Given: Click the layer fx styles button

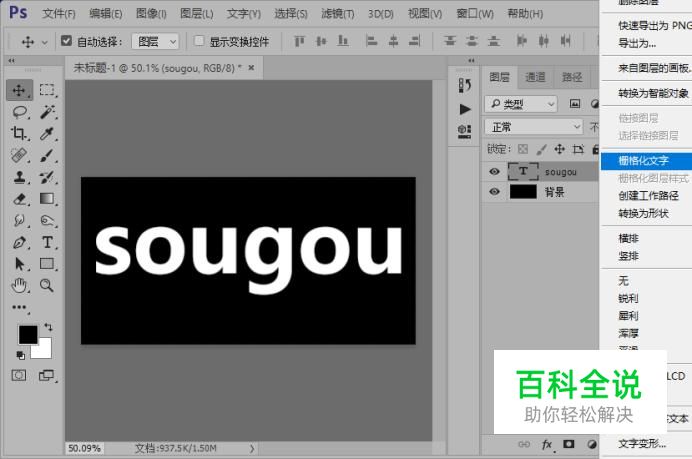Looking at the screenshot, I should [547, 444].
